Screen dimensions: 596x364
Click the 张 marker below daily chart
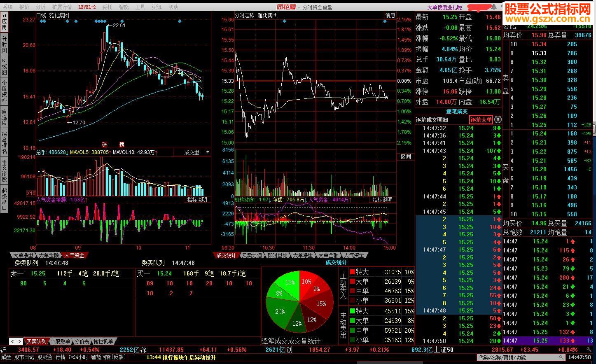(x=104, y=144)
